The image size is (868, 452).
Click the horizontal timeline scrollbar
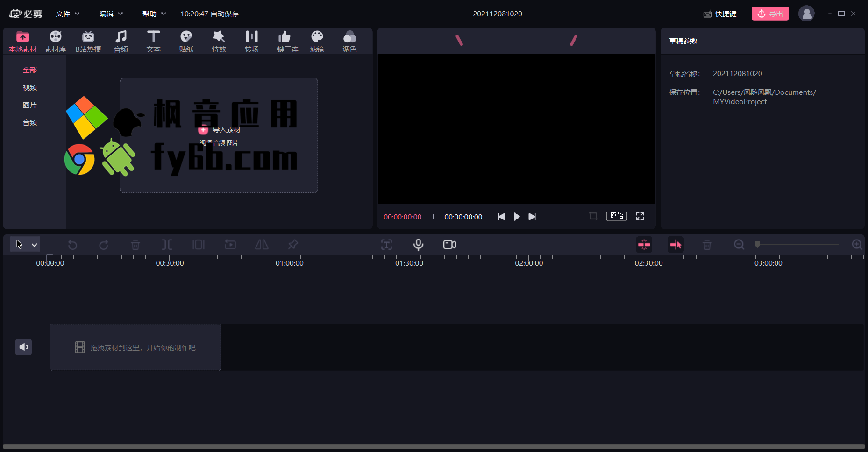coord(434,446)
